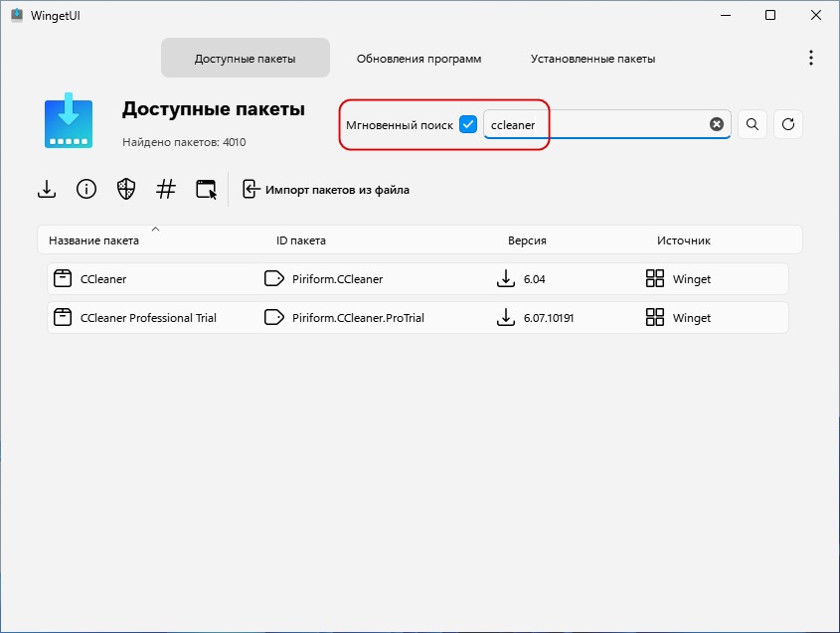Click the Piriform.CCleaner package ID text
This screenshot has width=840, height=633.
[338, 279]
